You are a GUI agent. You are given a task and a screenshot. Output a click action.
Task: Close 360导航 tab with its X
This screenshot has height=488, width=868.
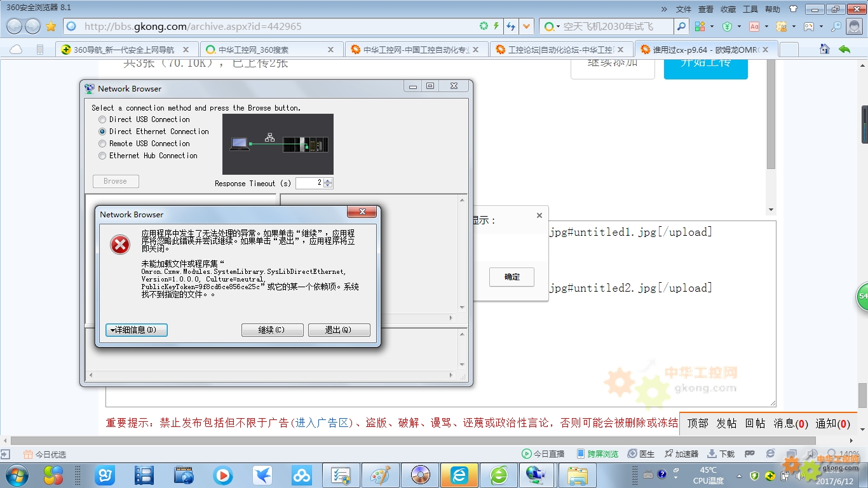[186, 50]
